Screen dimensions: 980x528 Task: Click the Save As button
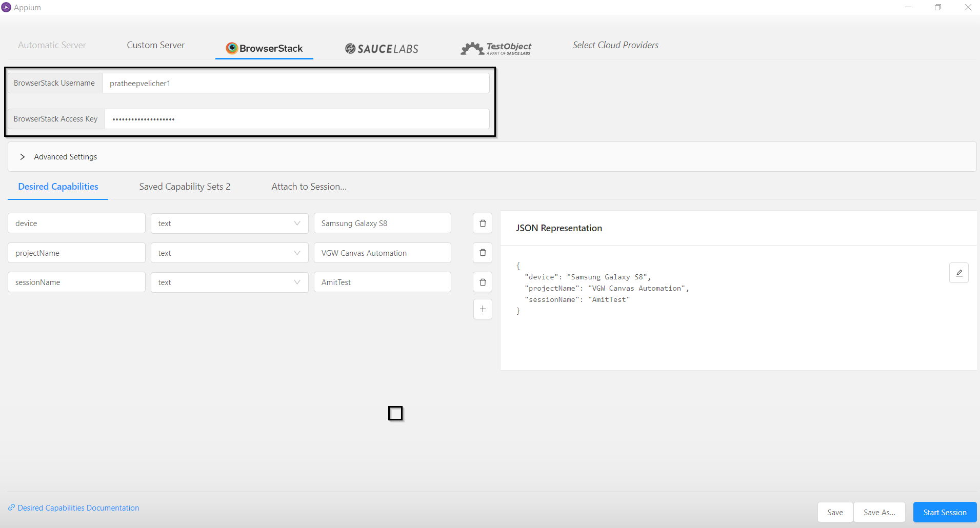point(878,512)
